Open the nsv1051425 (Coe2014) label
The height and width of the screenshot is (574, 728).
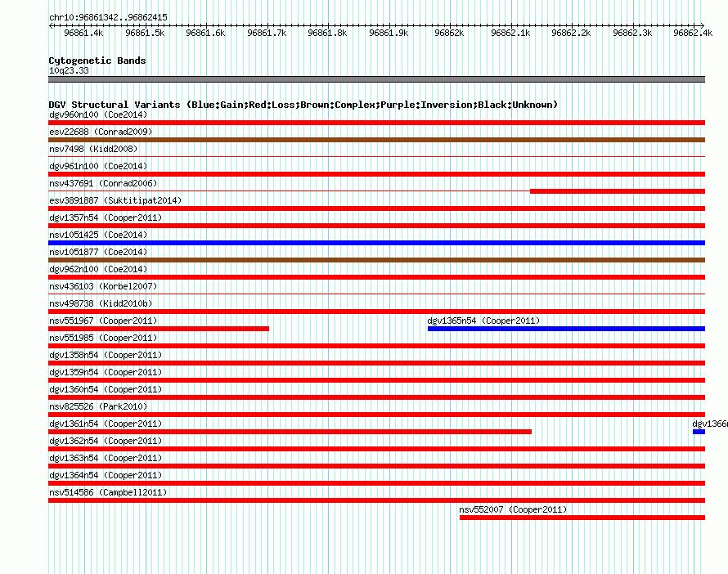coord(98,235)
